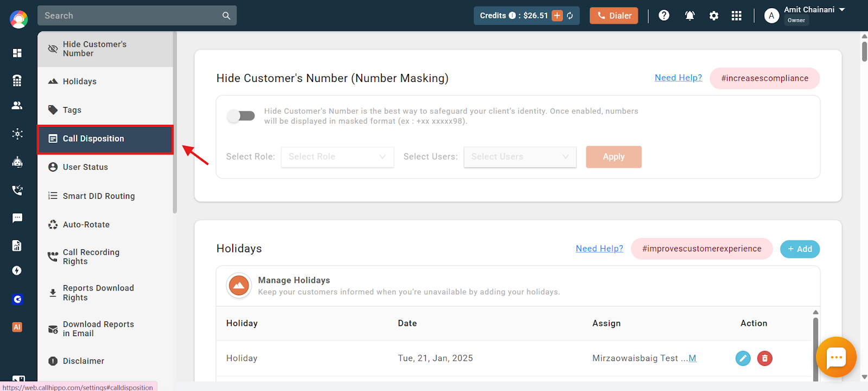Open the blue C icon in sidebar
Image resolution: width=868 pixels, height=391 pixels.
pos(17,299)
